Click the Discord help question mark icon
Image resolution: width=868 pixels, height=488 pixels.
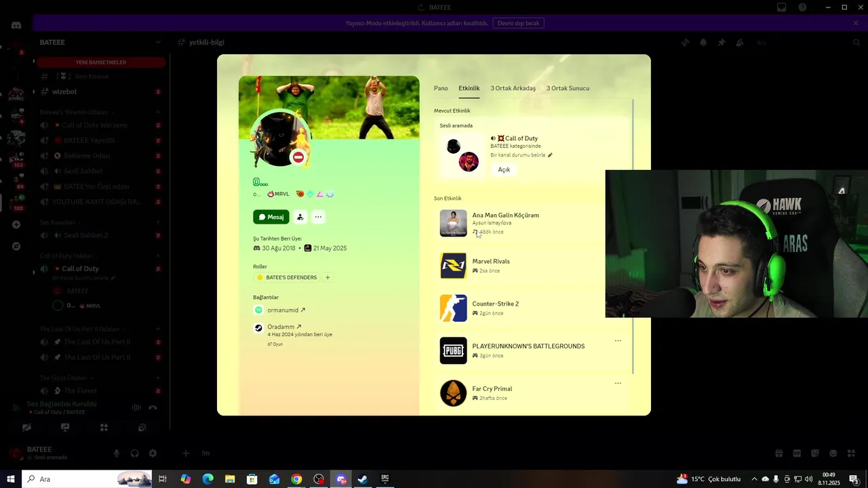[802, 7]
